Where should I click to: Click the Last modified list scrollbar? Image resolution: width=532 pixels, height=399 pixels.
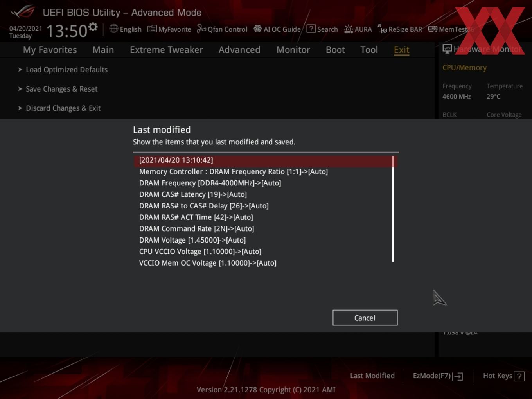pyautogui.click(x=393, y=209)
